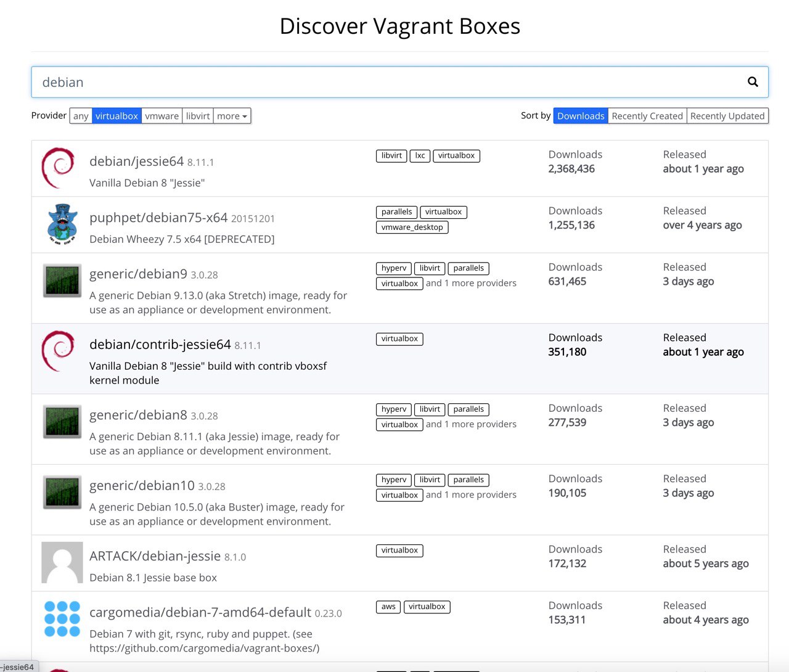
Task: Click the parallels tag on generic/debian9
Action: [468, 269]
